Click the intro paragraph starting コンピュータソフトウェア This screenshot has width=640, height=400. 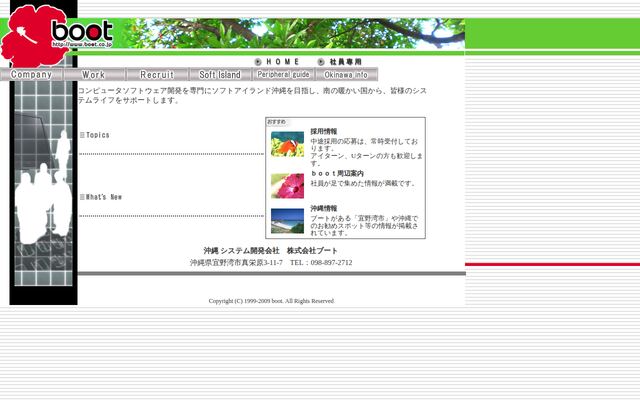point(252,96)
